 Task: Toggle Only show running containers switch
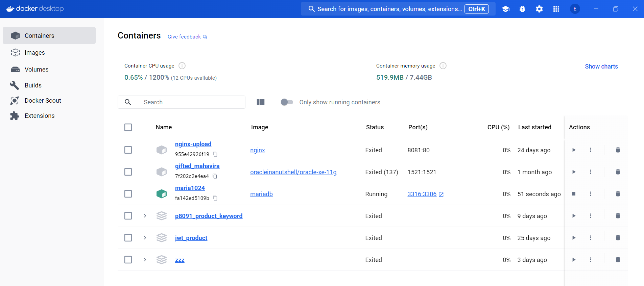287,102
